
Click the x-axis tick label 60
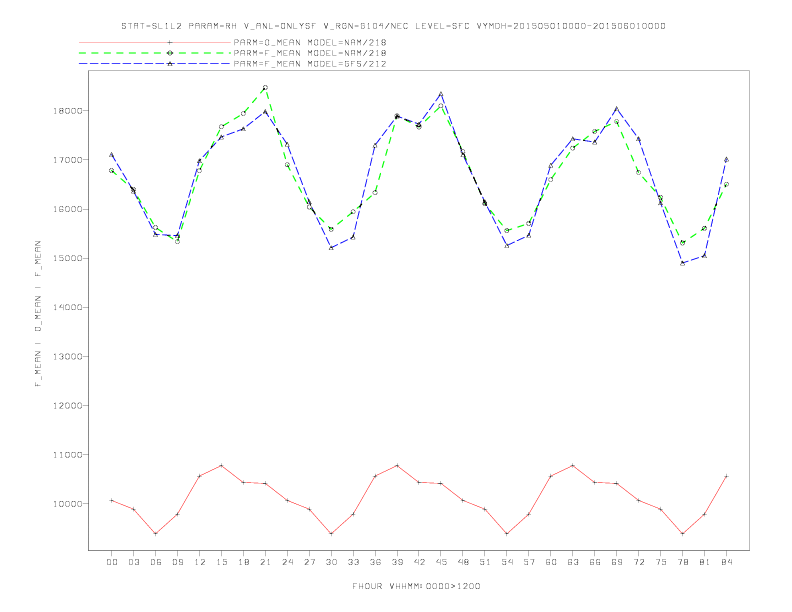pos(551,562)
